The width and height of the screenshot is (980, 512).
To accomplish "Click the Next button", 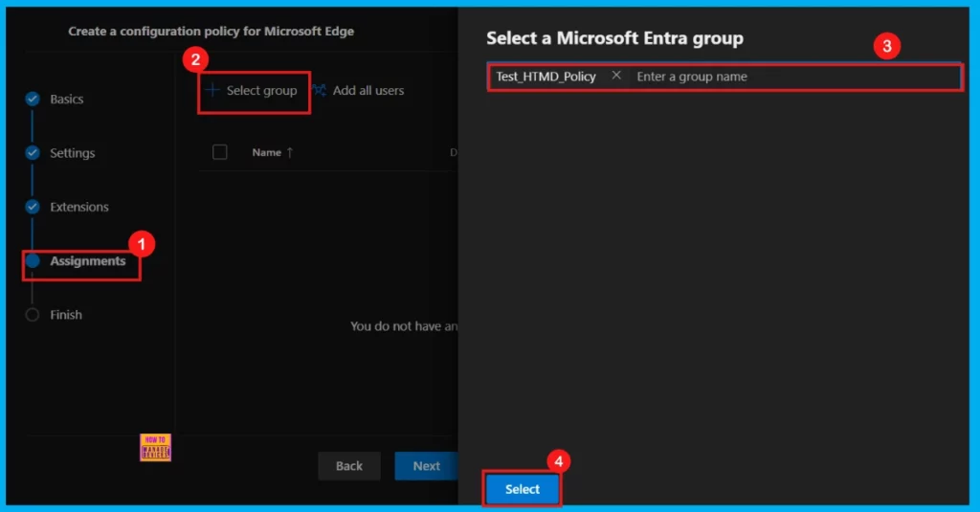I will point(426,466).
